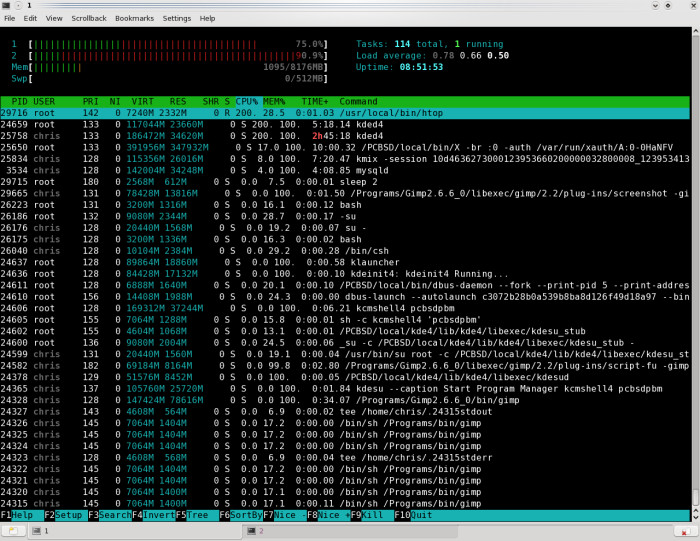The image size is (700, 541).
Task: Click the F10 Quit button
Action: pos(413,515)
